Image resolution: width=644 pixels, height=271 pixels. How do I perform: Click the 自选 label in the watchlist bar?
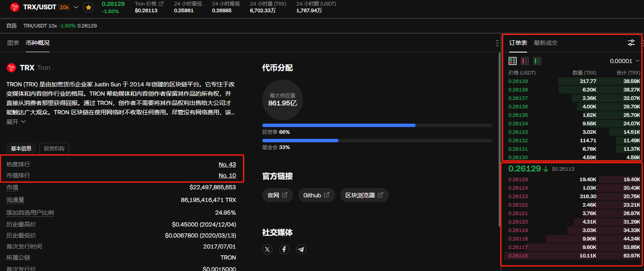tap(11, 25)
